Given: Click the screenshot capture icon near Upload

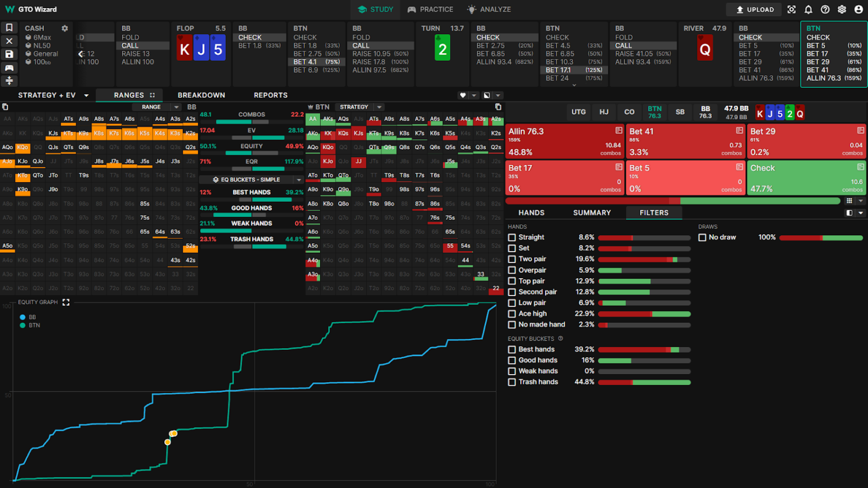Looking at the screenshot, I should coord(792,10).
